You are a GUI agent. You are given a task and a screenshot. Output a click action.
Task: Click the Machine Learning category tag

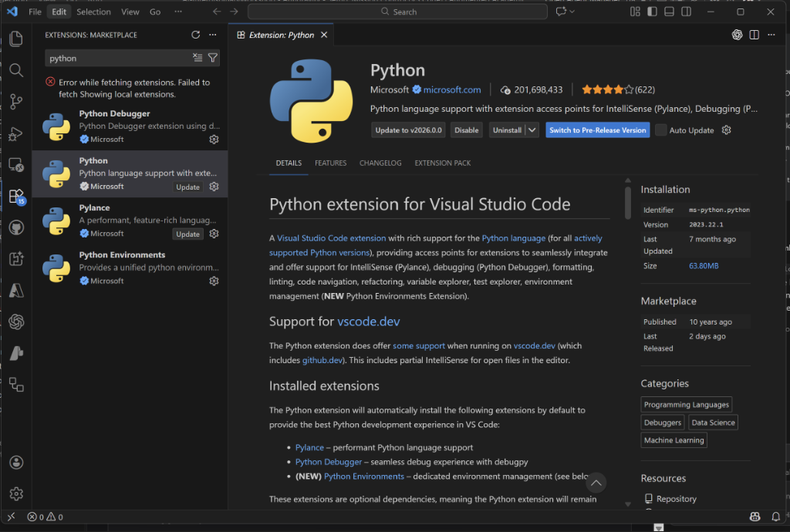click(x=674, y=440)
